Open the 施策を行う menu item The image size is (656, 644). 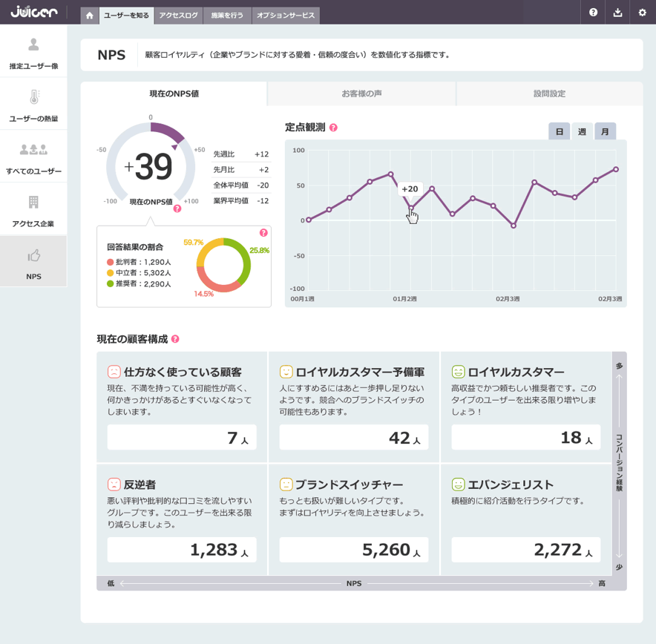pos(227,15)
